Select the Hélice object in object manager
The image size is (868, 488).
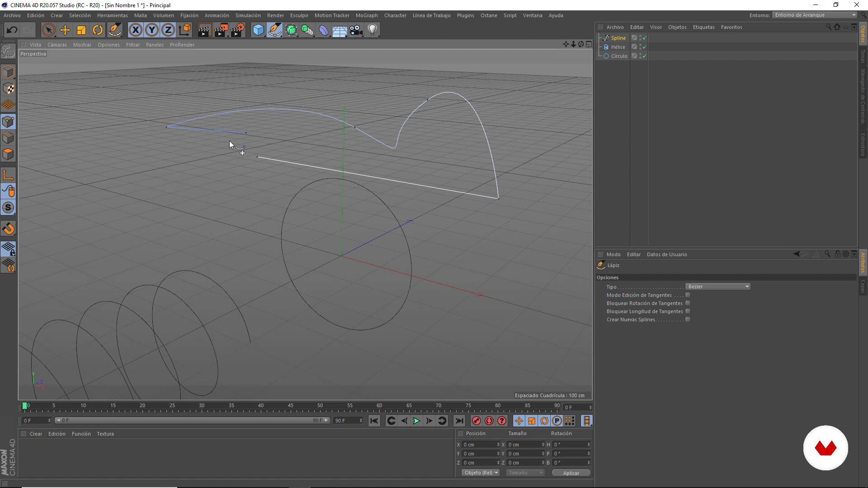coord(618,47)
